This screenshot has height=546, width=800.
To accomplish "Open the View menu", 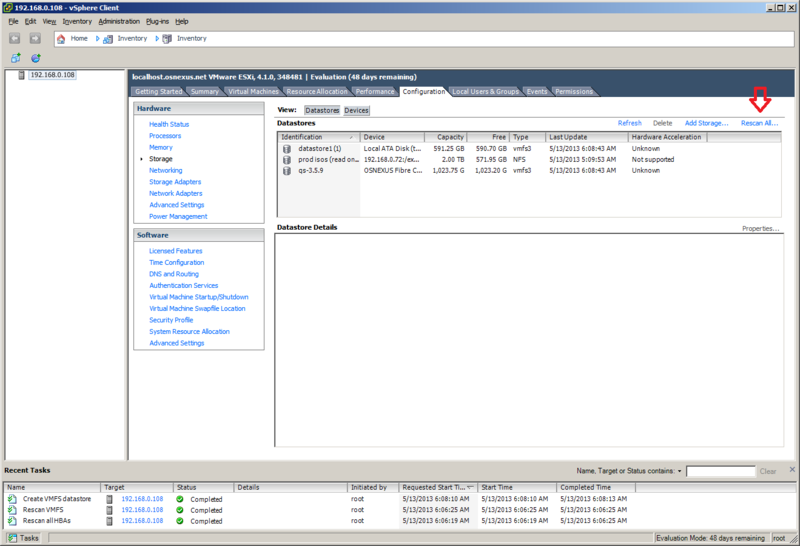I will coord(49,21).
